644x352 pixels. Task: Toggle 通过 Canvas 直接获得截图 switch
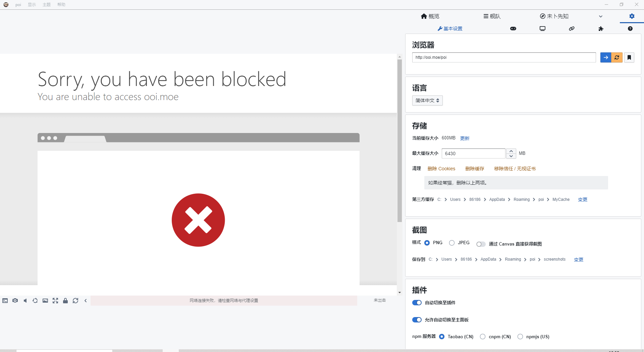click(x=481, y=244)
